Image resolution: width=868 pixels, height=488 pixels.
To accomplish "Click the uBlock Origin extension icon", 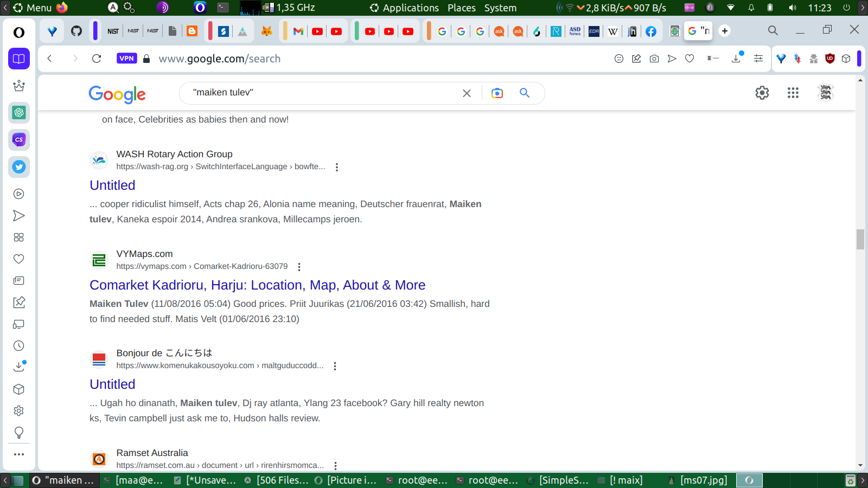I will pos(830,59).
